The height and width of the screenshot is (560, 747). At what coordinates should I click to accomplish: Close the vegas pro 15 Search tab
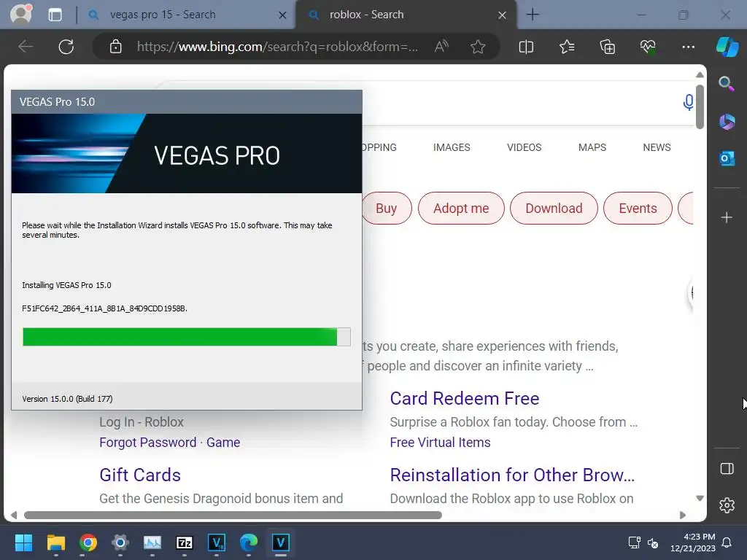tap(282, 15)
